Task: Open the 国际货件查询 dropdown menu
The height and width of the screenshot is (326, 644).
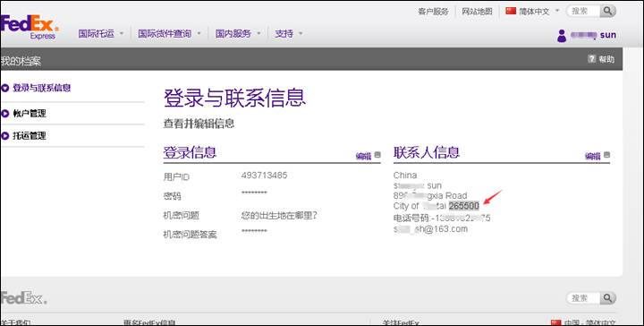Action: 169,34
